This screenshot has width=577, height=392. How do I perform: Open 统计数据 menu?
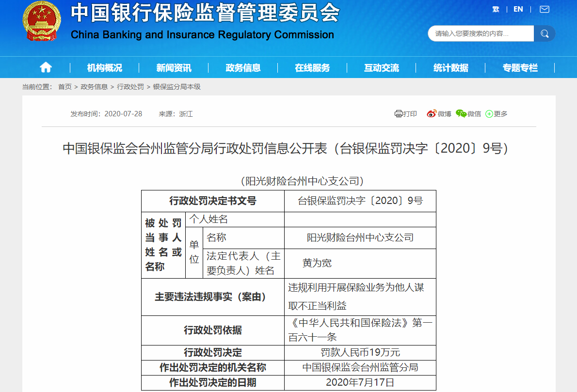(x=451, y=68)
